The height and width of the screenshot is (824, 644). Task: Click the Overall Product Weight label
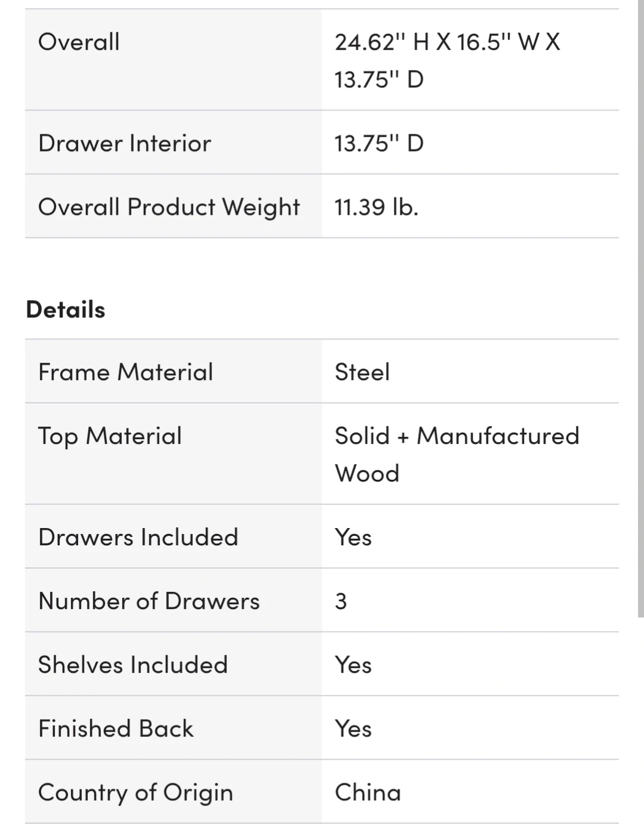pyautogui.click(x=169, y=207)
